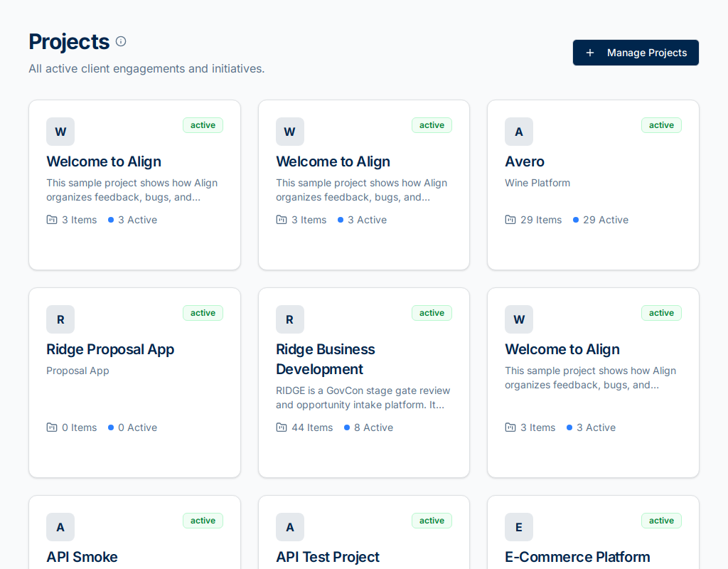This screenshot has width=728, height=569.
Task: Click the A avatar on Avero card
Action: (518, 132)
